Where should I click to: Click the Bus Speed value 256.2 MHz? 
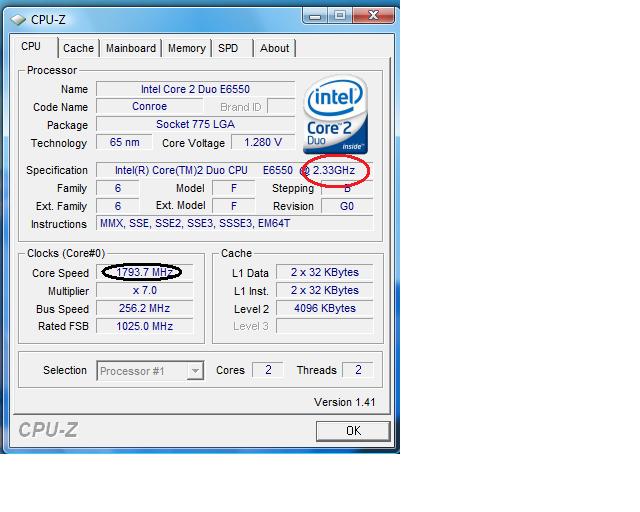pyautogui.click(x=144, y=308)
